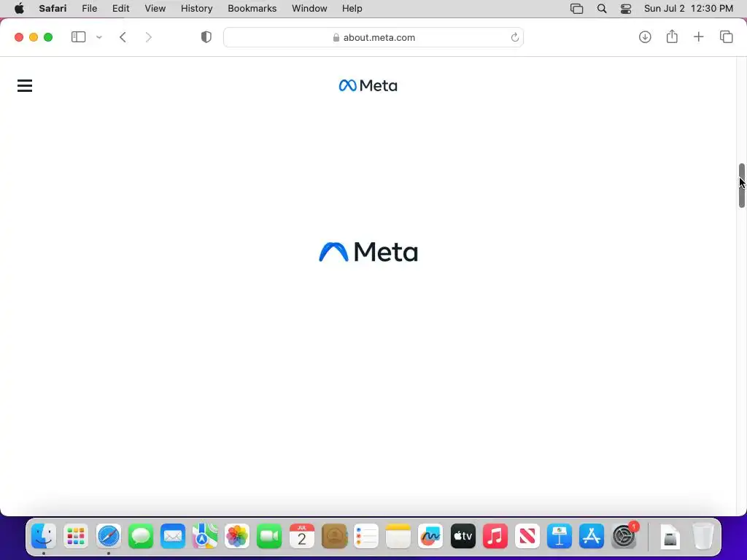
Task: Focus the about.meta.com address bar
Action: click(x=373, y=37)
